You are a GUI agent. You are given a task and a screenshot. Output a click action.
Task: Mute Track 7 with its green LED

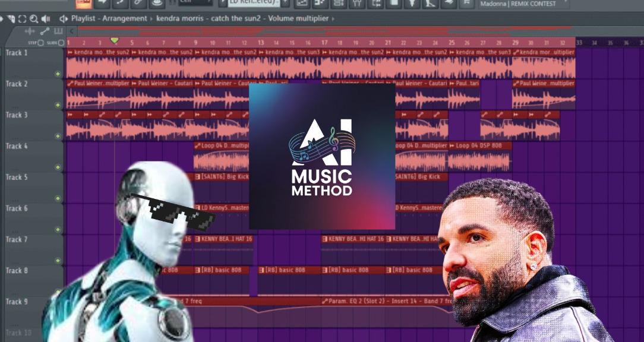coord(58,261)
